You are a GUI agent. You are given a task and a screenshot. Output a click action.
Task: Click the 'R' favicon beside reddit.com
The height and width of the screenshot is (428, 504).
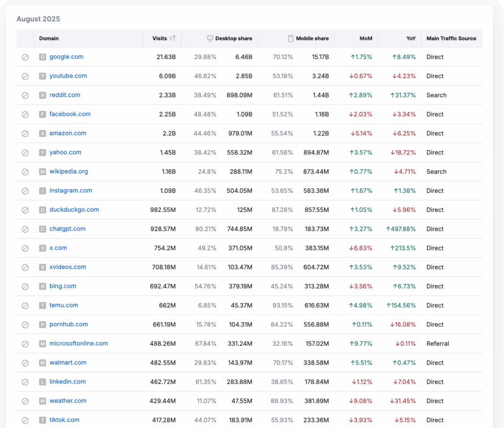[43, 95]
